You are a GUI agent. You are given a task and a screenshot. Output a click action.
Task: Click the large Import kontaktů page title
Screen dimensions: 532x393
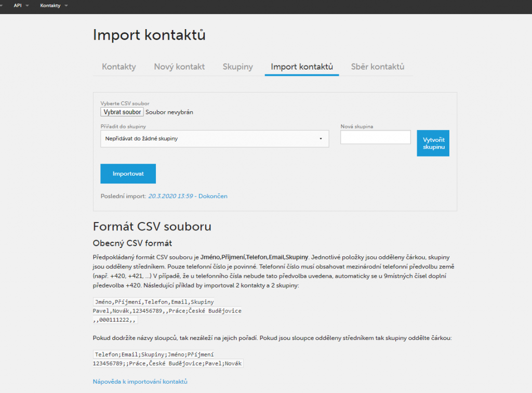149,35
